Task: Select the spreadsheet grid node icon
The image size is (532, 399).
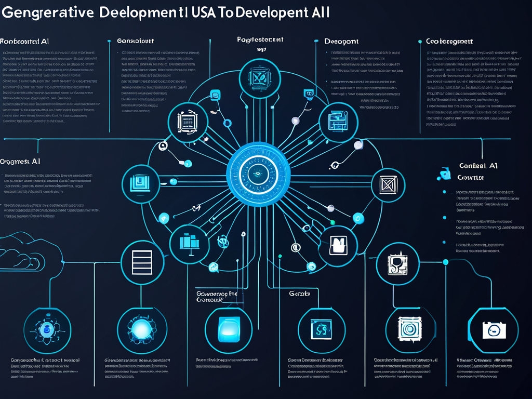Action: [x=185, y=121]
